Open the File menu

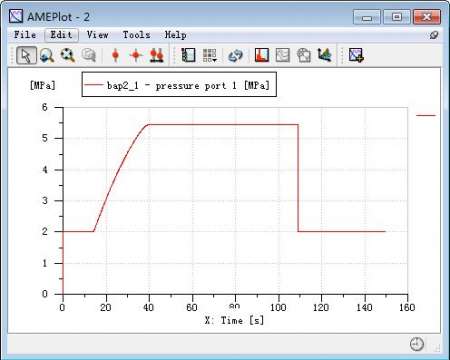coord(25,35)
